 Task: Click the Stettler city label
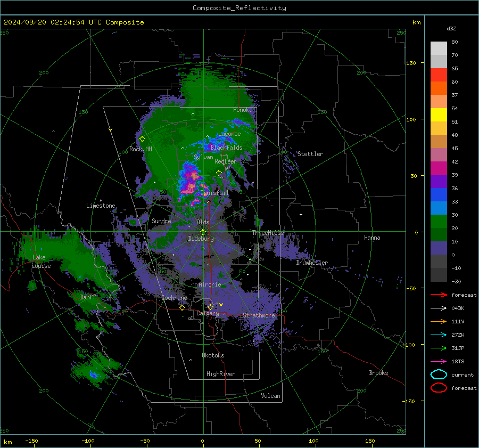coord(310,154)
